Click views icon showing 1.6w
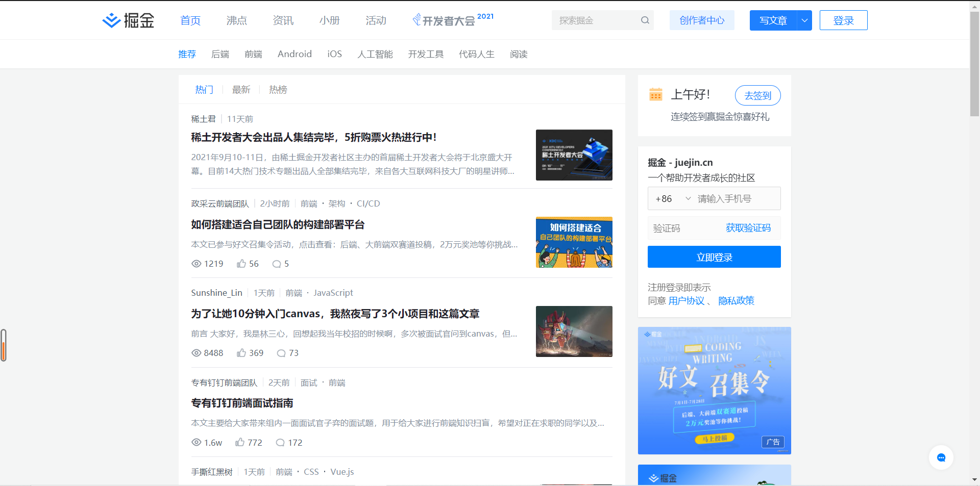Screen dimensions: 980x486 196,442
